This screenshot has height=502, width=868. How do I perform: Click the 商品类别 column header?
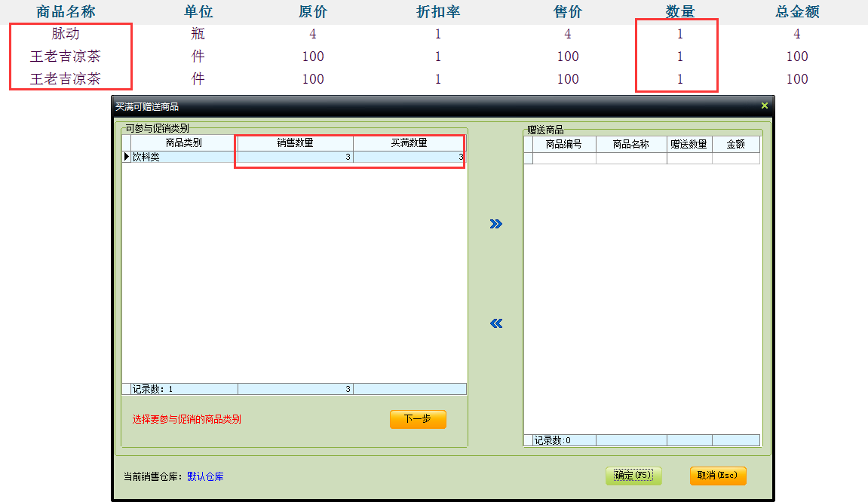[x=184, y=142]
